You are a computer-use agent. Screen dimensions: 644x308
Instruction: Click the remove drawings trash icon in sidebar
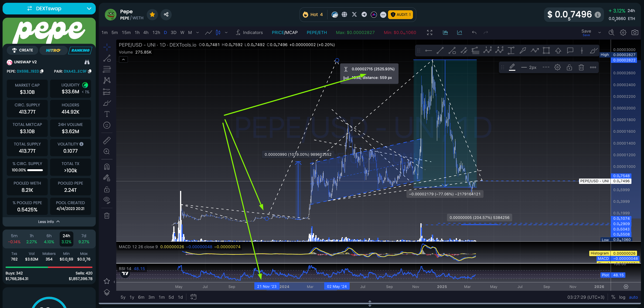click(107, 216)
